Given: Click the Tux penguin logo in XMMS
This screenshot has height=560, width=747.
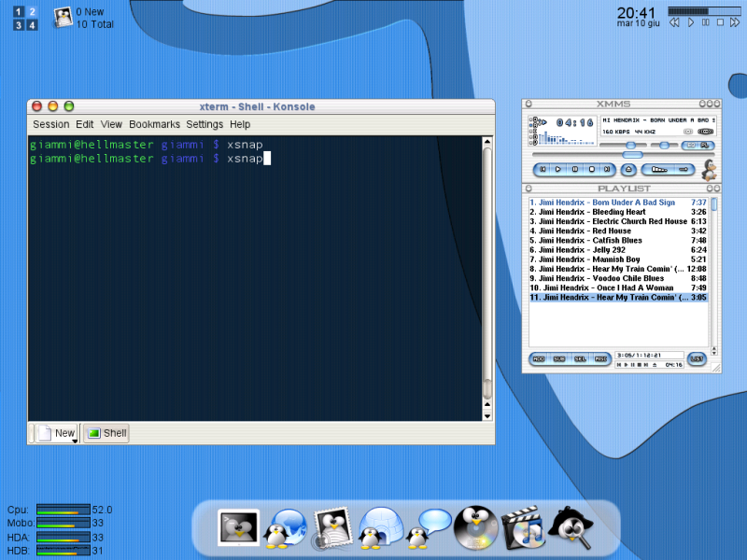Looking at the screenshot, I should pos(710,170).
